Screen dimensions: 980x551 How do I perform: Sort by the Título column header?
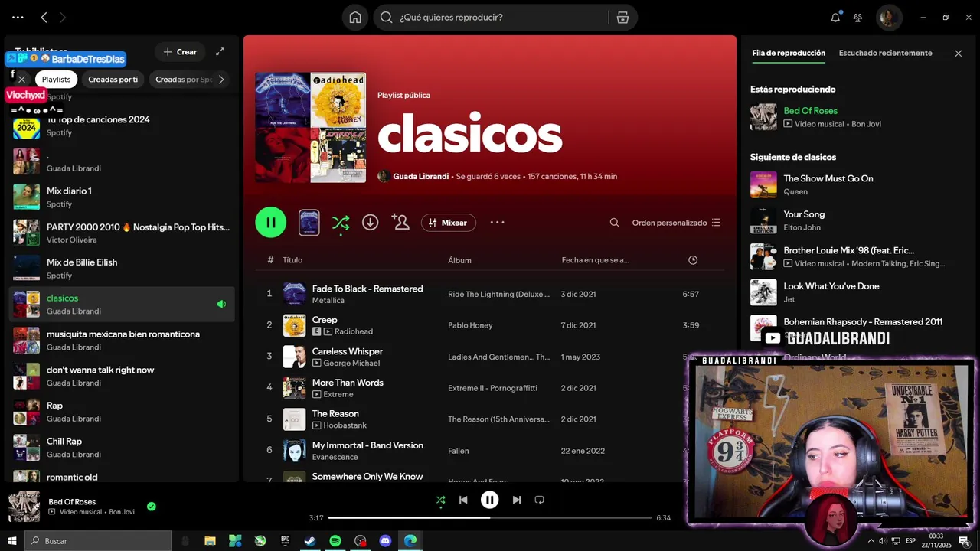click(292, 260)
